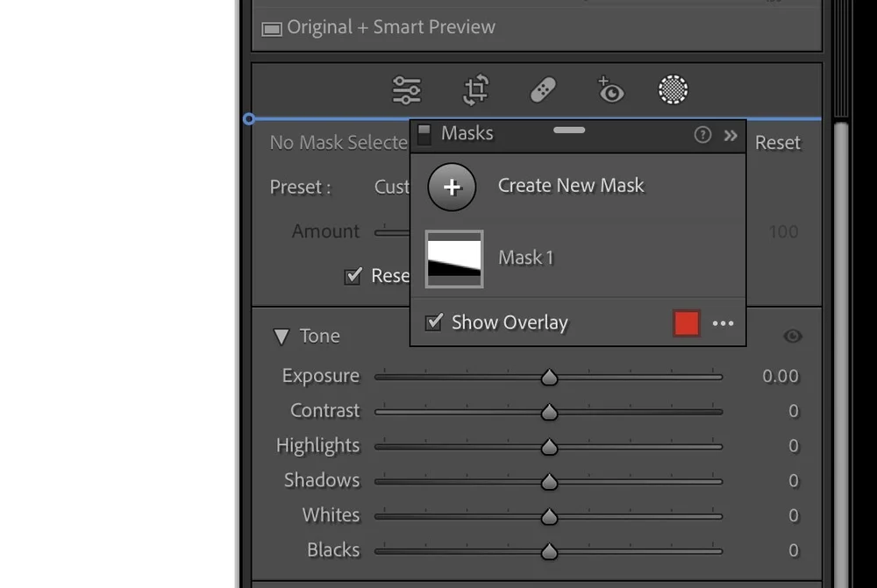The height and width of the screenshot is (588, 877).
Task: Select the Masking dotted circle tool
Action: 673,89
